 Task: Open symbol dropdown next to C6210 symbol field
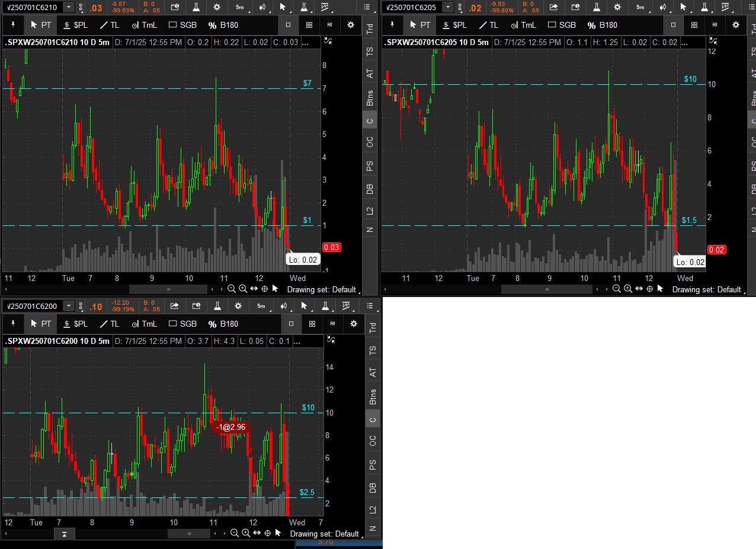69,7
